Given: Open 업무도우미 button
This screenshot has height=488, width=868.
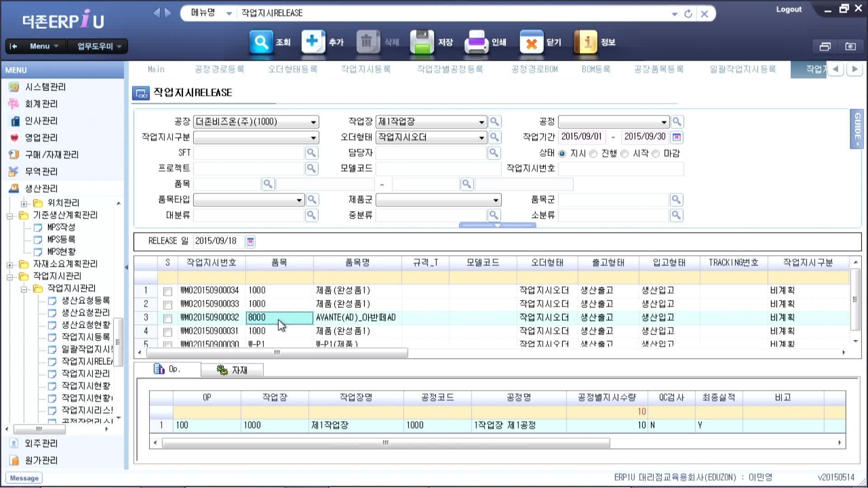Looking at the screenshot, I should click(97, 46).
